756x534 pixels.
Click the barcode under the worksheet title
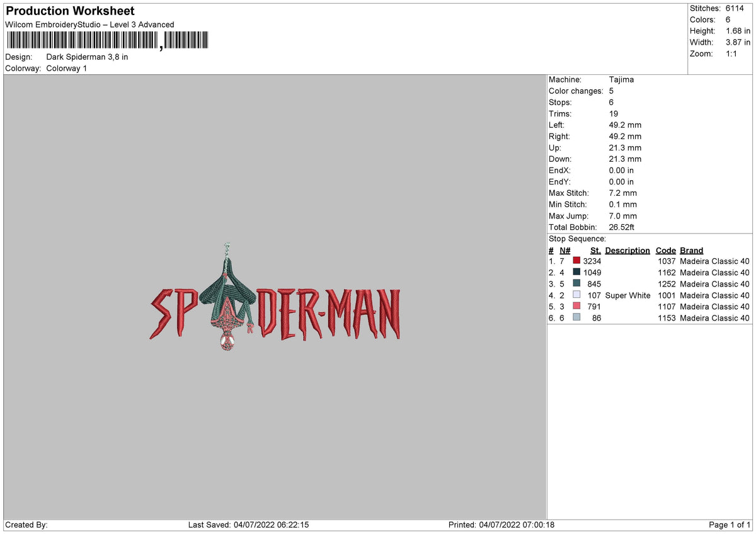pos(107,42)
